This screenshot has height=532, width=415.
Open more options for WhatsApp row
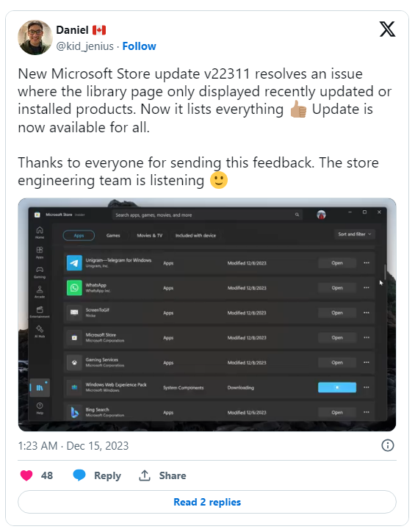367,288
